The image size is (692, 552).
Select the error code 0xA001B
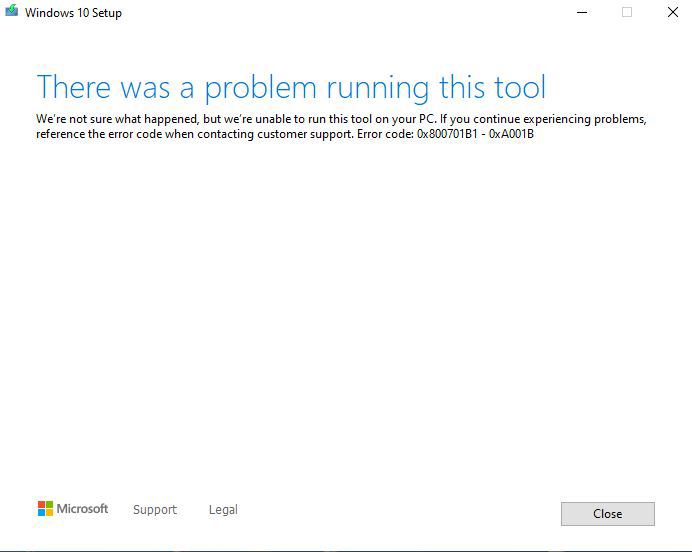click(511, 134)
